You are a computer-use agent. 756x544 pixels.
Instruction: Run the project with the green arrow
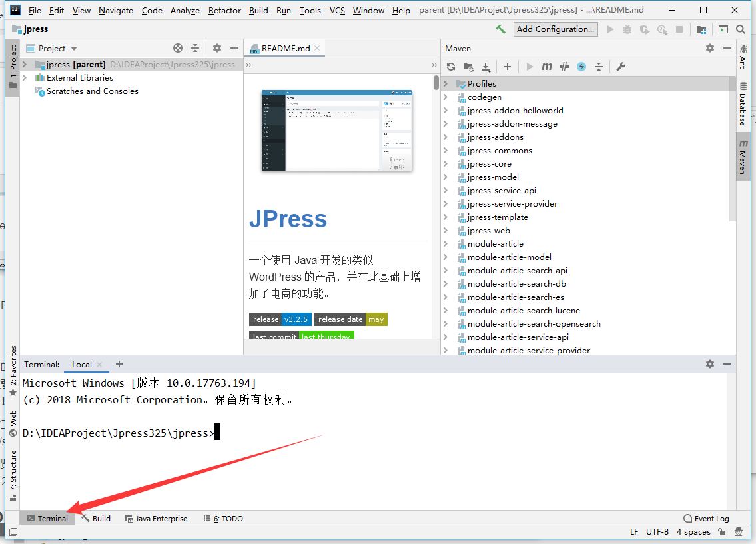tap(610, 29)
